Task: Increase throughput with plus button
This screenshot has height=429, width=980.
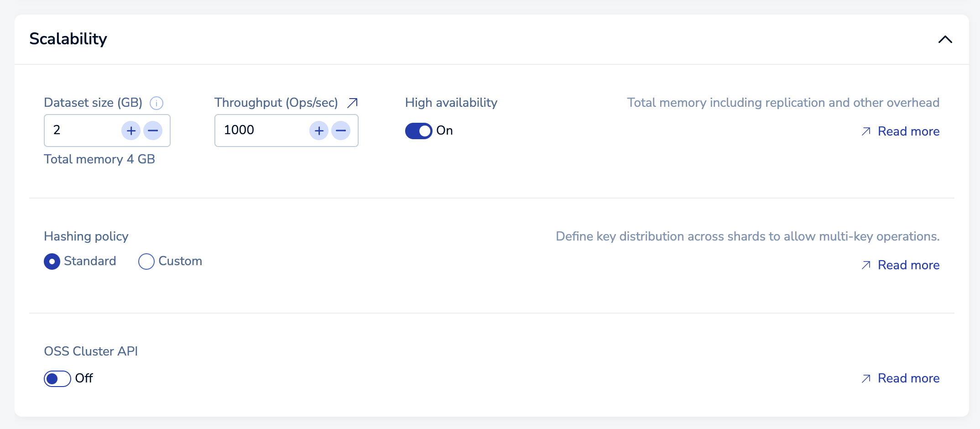Action: (x=319, y=131)
